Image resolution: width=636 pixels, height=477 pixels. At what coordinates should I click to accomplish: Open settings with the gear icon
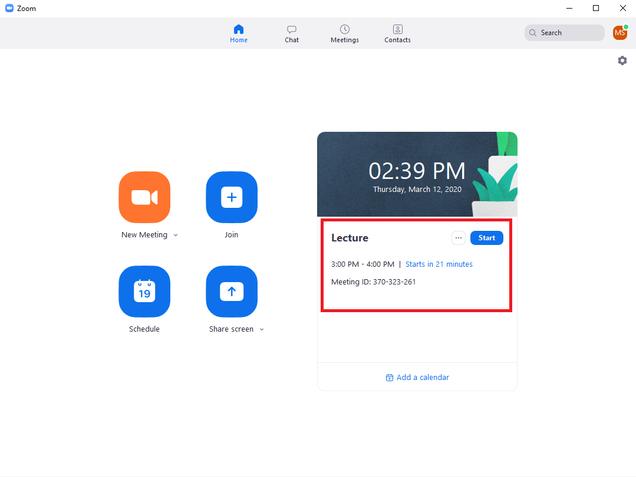622,61
